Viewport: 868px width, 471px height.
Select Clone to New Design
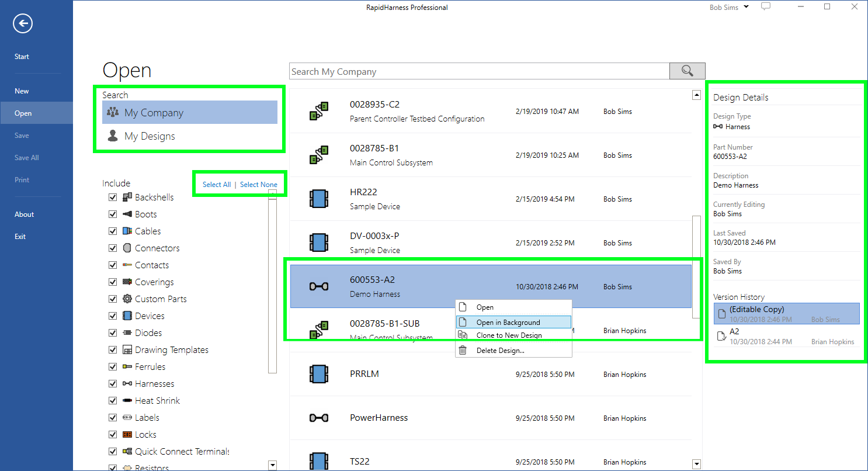click(513, 335)
